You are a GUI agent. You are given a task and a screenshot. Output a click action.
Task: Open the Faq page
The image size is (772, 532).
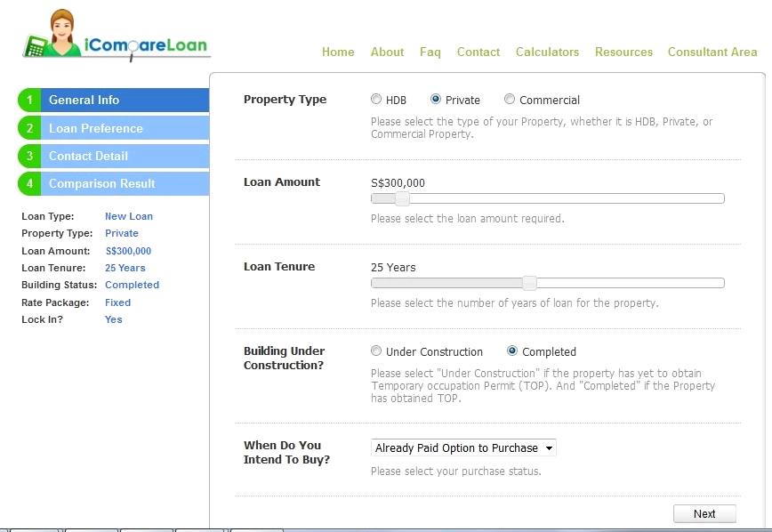click(430, 52)
